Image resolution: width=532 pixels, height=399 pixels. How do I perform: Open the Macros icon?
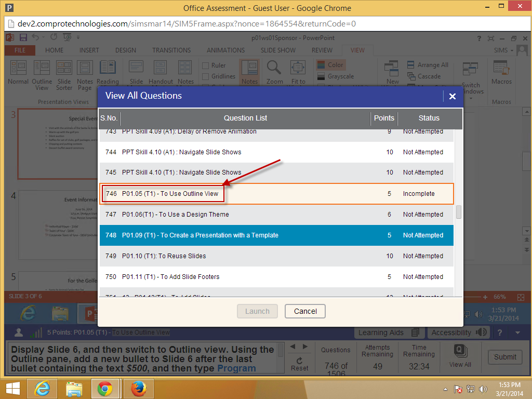pos(501,73)
